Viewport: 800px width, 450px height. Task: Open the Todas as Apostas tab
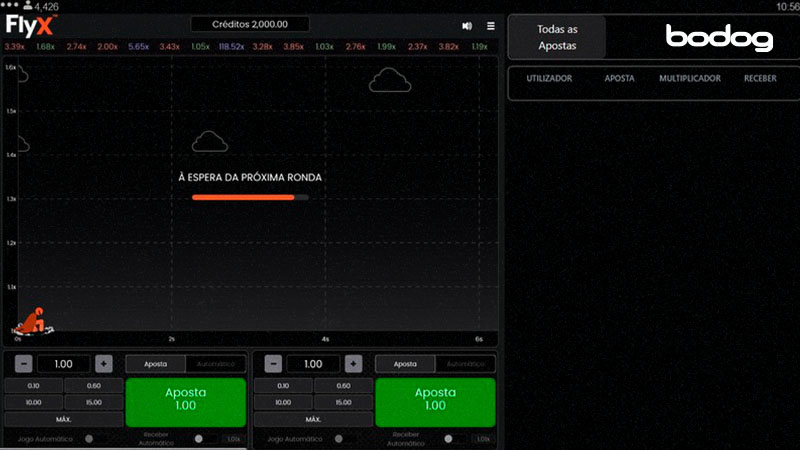click(557, 38)
